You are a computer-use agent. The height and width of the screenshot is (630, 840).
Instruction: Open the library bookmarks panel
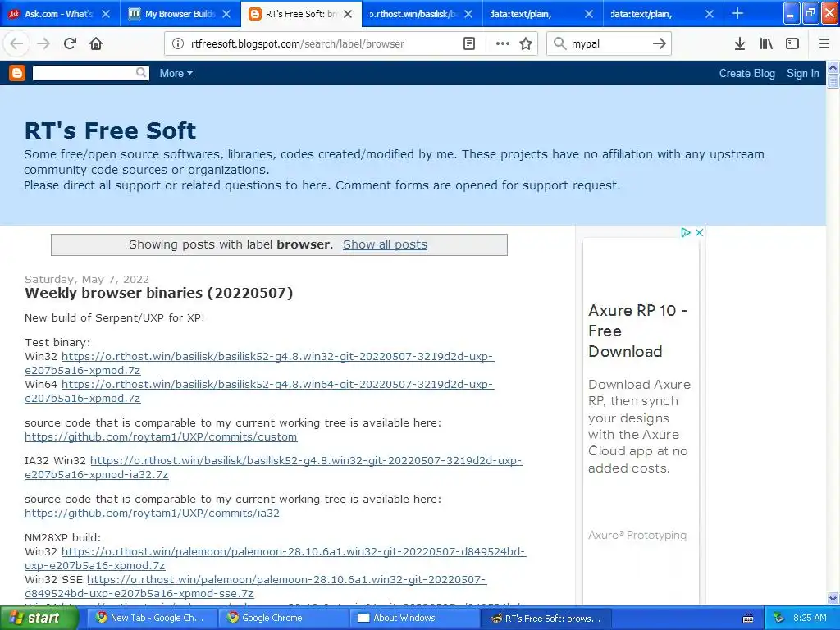click(x=766, y=44)
